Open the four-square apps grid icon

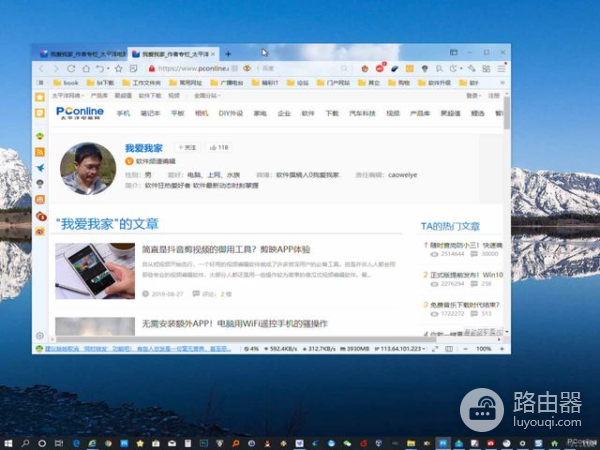486,68
